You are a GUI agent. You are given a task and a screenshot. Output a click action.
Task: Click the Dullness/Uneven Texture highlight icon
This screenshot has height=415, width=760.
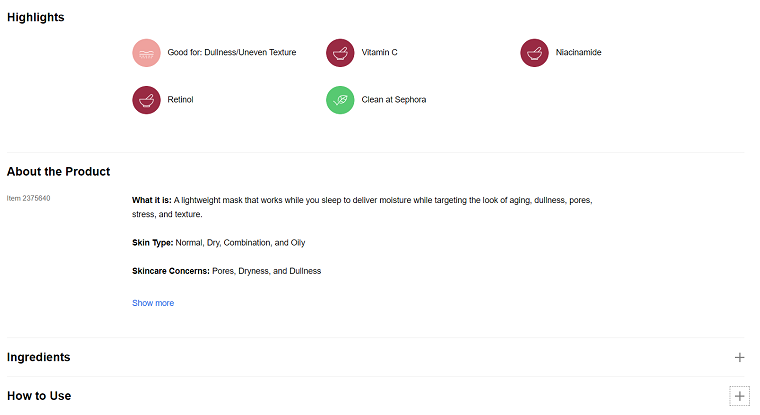(x=146, y=52)
